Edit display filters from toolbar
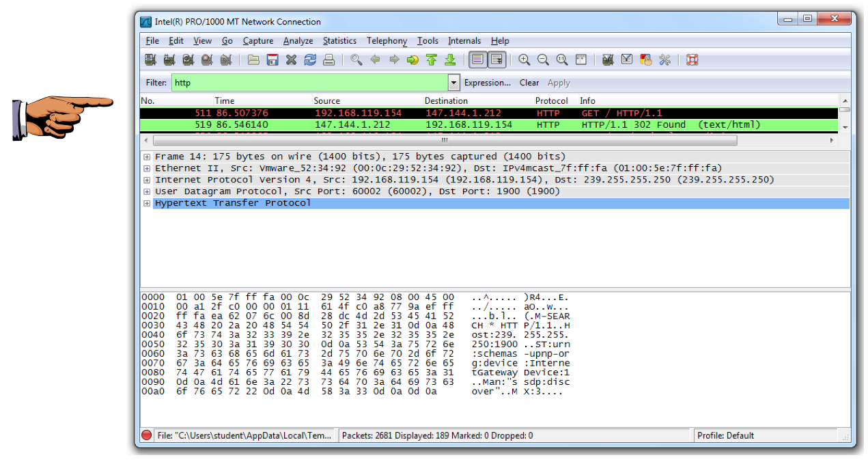Image resolution: width=868 pixels, height=460 pixels. coord(627,60)
